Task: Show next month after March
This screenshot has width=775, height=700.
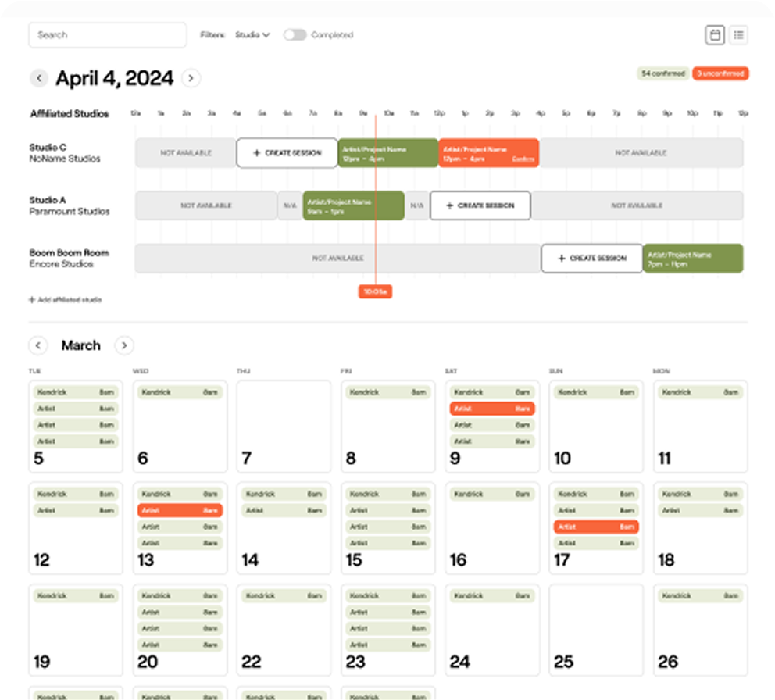Action: [x=123, y=345]
